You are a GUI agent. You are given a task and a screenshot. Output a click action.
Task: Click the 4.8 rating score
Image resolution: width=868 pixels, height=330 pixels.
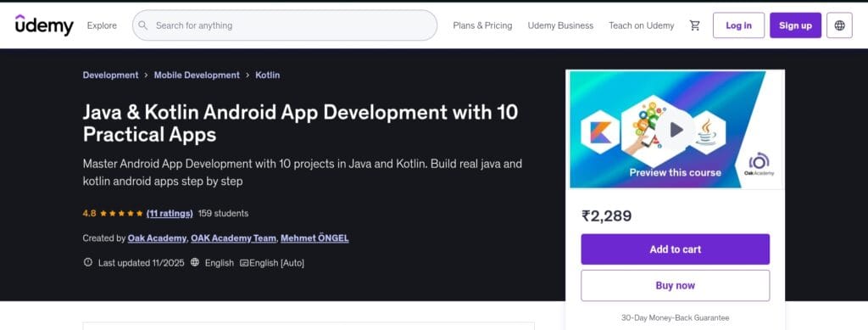[x=89, y=213]
